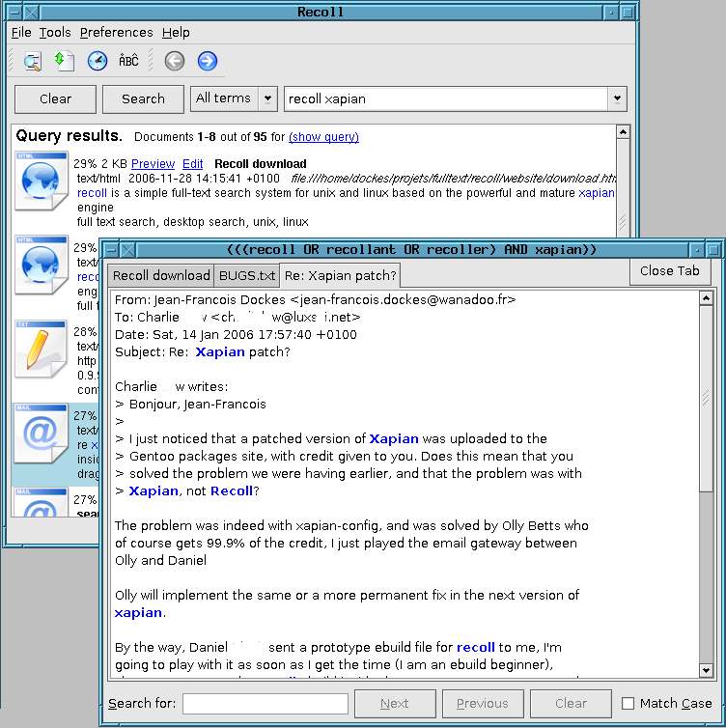Click the Date: Sat, 14 Jan 2006 line
Viewport: 726px width, 728px height.
(x=236, y=335)
